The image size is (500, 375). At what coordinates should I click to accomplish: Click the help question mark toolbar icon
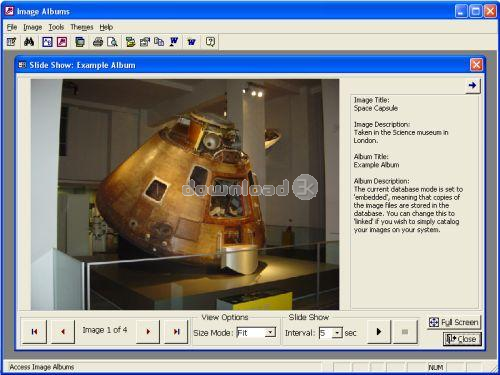(x=210, y=42)
